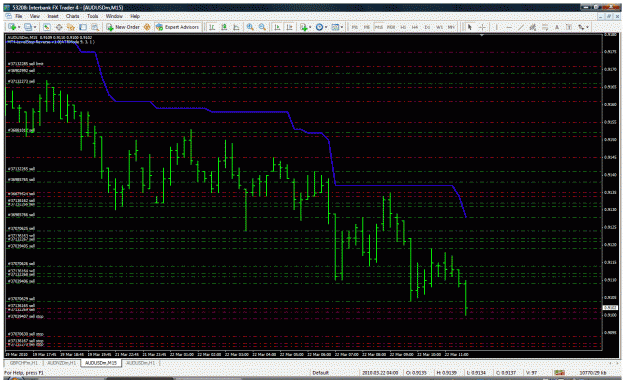This screenshot has height=380, width=625.
Task: Click the New Order button
Action: (x=122, y=27)
